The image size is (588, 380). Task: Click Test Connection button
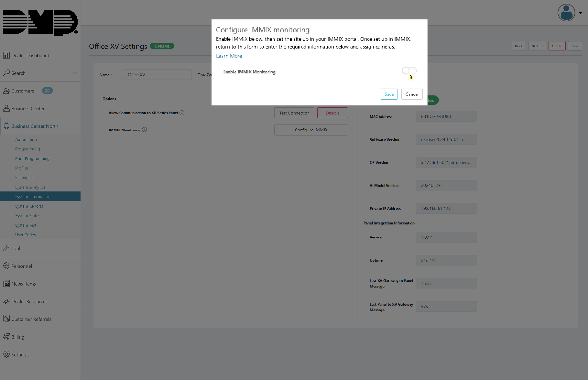pyautogui.click(x=294, y=113)
